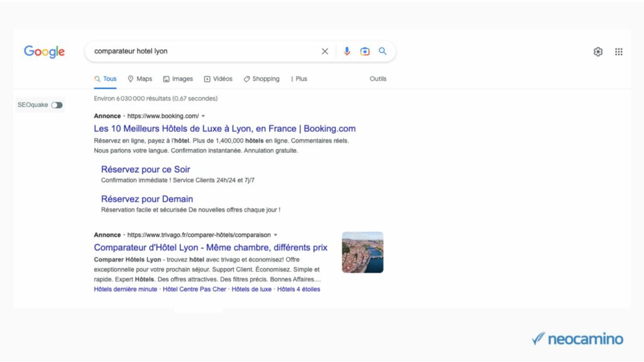Select the Tous search tab
Image resolution: width=644 pixels, height=362 pixels.
click(105, 79)
